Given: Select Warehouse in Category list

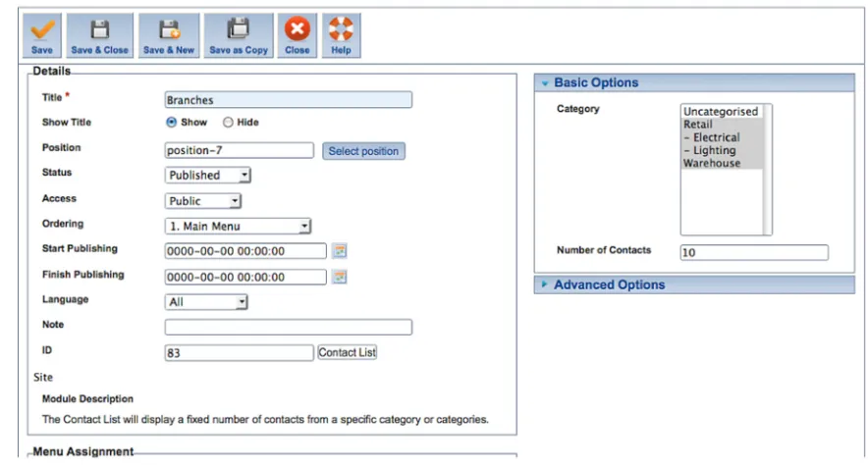Looking at the screenshot, I should pyautogui.click(x=722, y=163).
